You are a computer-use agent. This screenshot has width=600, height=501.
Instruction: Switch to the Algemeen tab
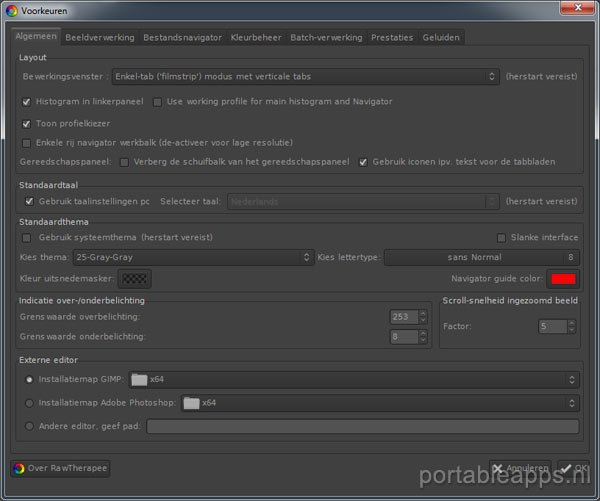point(36,36)
